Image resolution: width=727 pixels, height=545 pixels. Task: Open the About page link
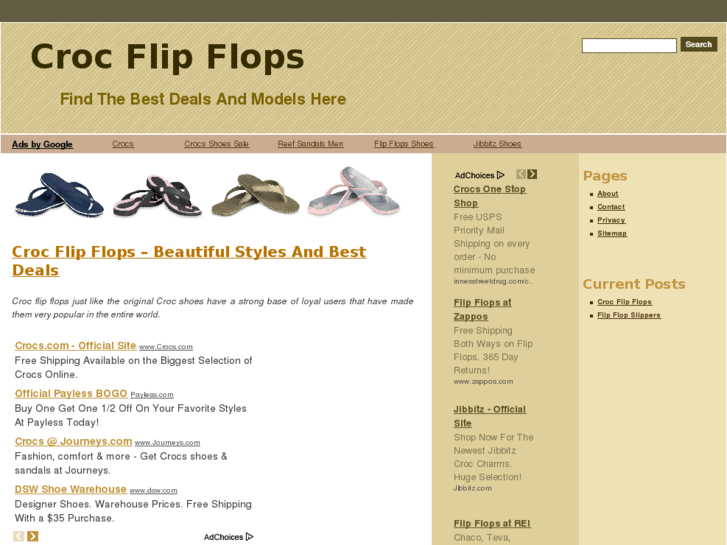click(x=607, y=194)
